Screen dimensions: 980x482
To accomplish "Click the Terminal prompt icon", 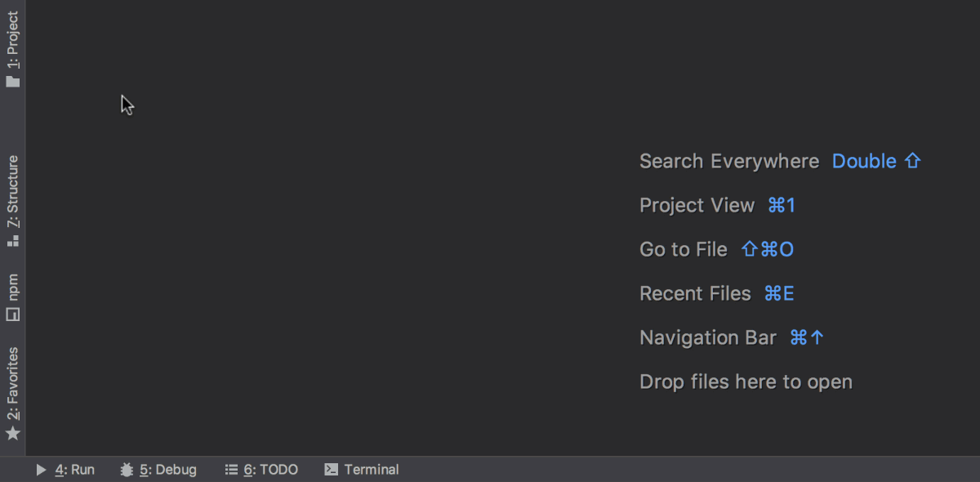I will point(332,470).
